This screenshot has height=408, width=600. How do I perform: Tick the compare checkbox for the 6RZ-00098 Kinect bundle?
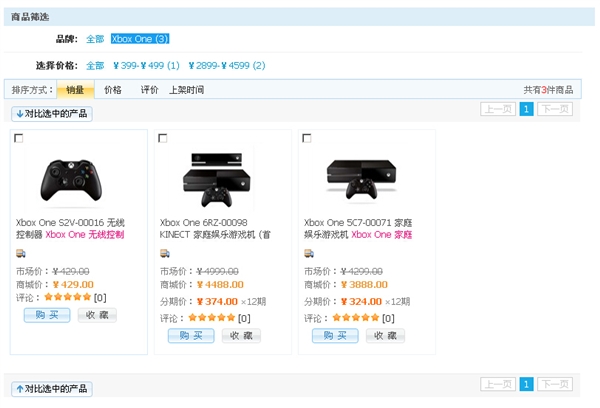[163, 138]
